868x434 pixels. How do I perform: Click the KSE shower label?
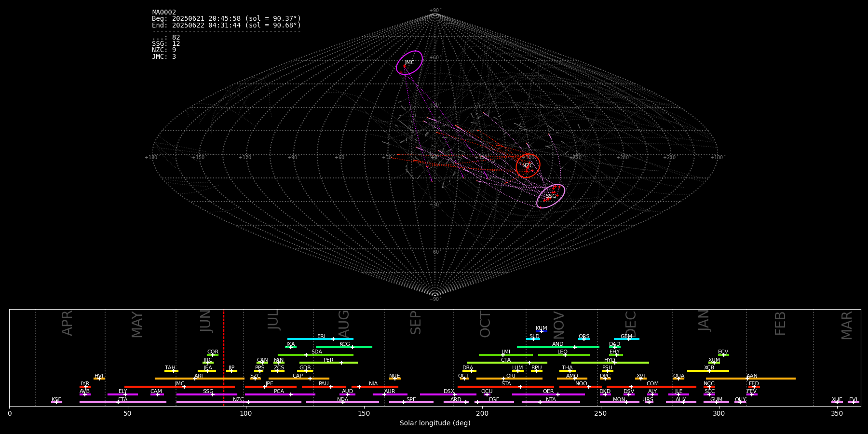click(x=56, y=400)
